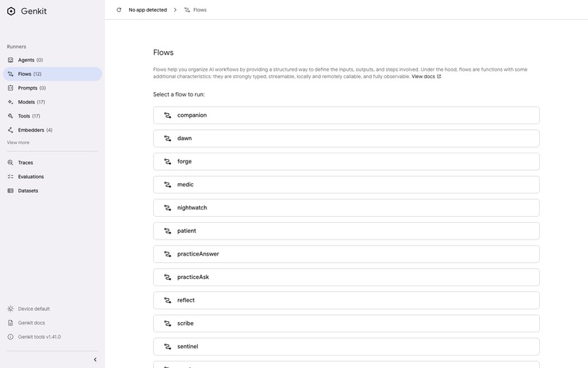The height and width of the screenshot is (368, 588).
Task: Run the companion flow
Action: coord(346,115)
